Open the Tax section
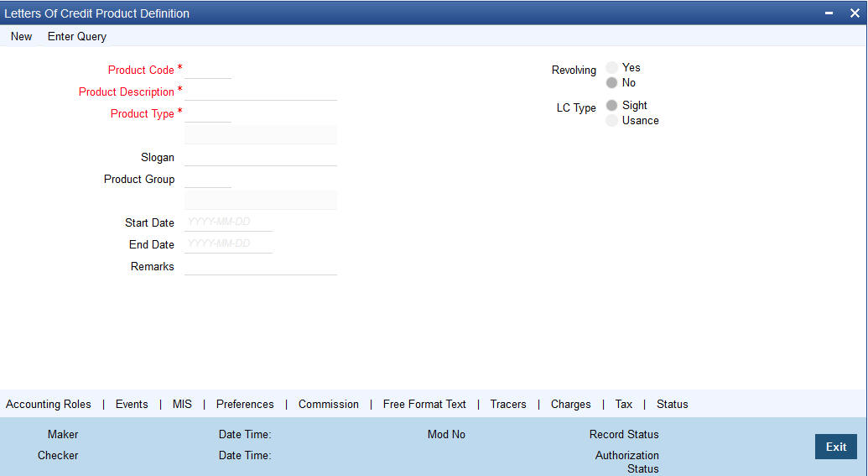 pyautogui.click(x=623, y=404)
